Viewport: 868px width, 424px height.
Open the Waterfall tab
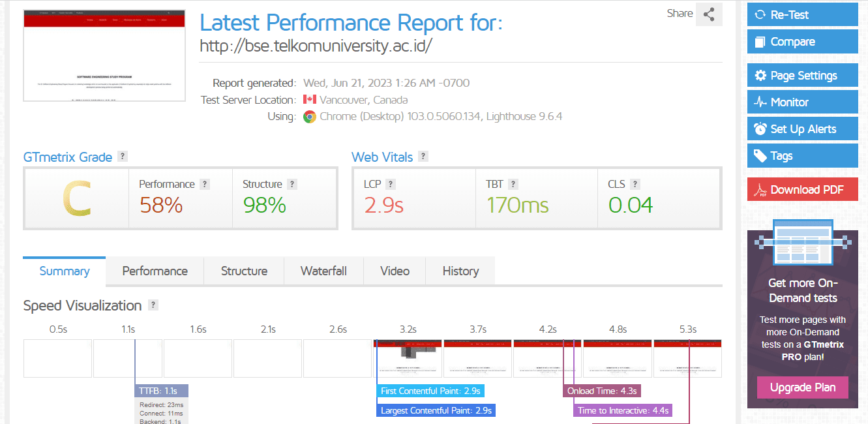pos(323,271)
